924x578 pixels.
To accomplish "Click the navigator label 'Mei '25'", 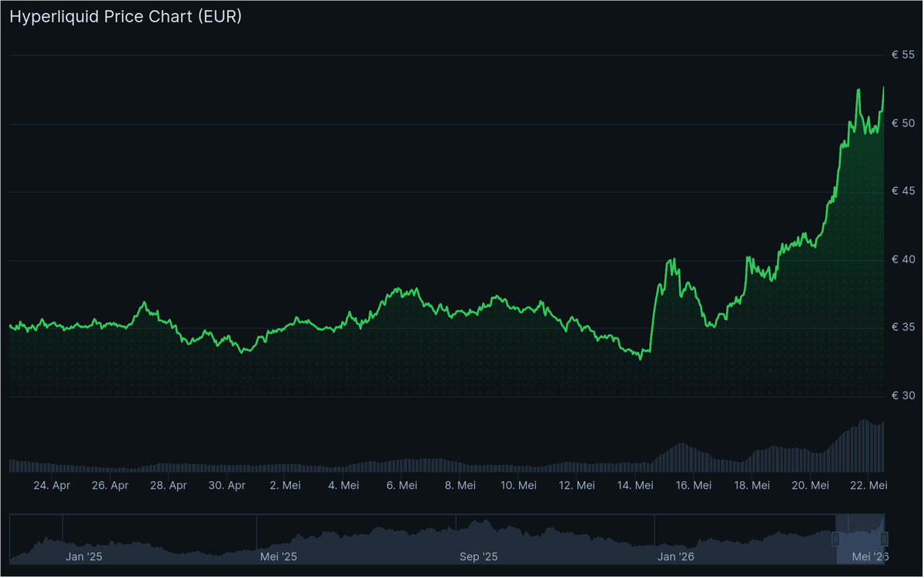I will click(279, 556).
